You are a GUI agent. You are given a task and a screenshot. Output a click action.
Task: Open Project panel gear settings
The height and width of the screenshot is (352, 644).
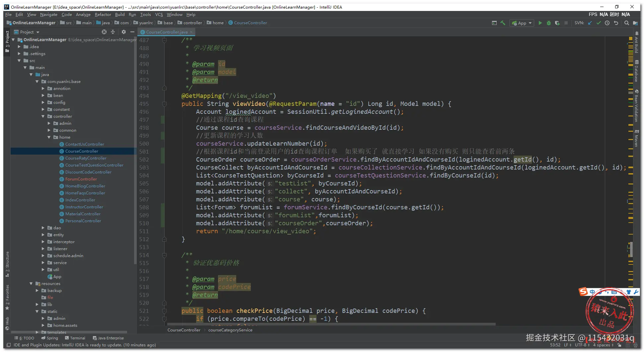pos(123,32)
